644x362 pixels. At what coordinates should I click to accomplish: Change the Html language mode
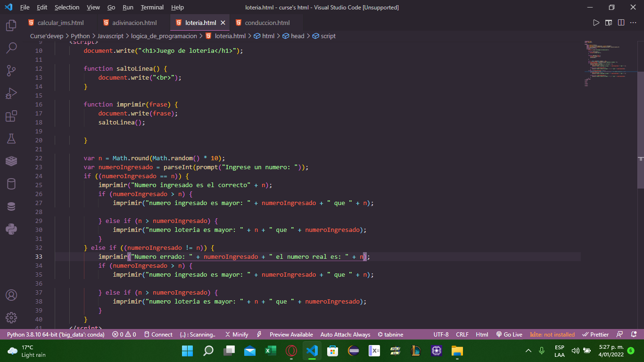click(482, 334)
